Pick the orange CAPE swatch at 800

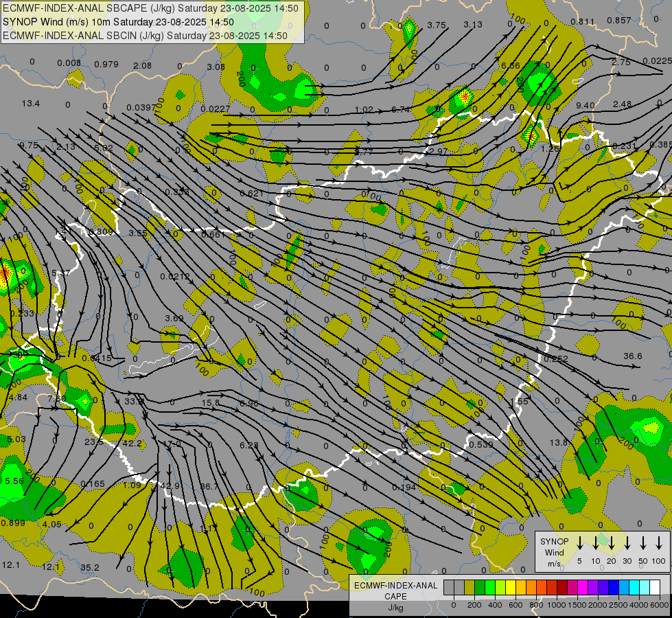pos(531,588)
